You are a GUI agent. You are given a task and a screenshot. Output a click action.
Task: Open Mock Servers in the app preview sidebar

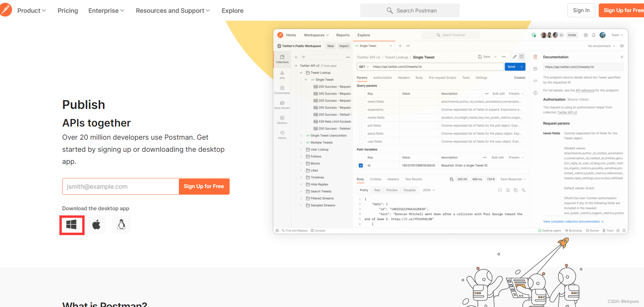[282, 105]
